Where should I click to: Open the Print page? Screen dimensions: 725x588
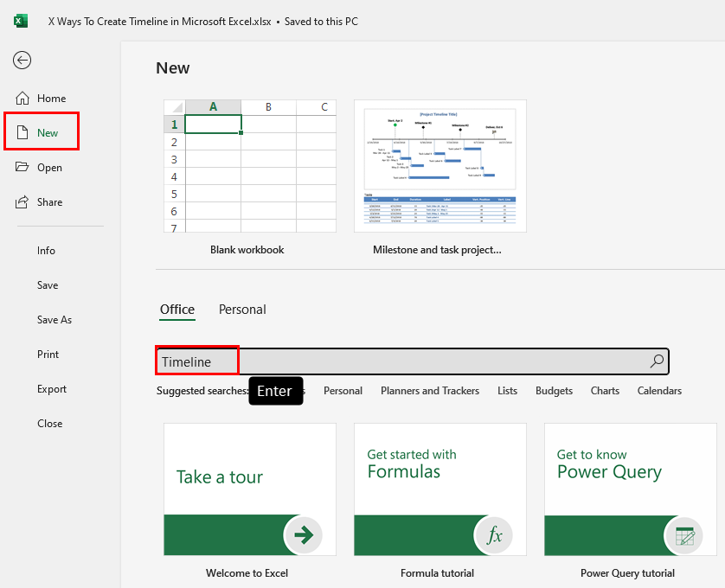(48, 355)
